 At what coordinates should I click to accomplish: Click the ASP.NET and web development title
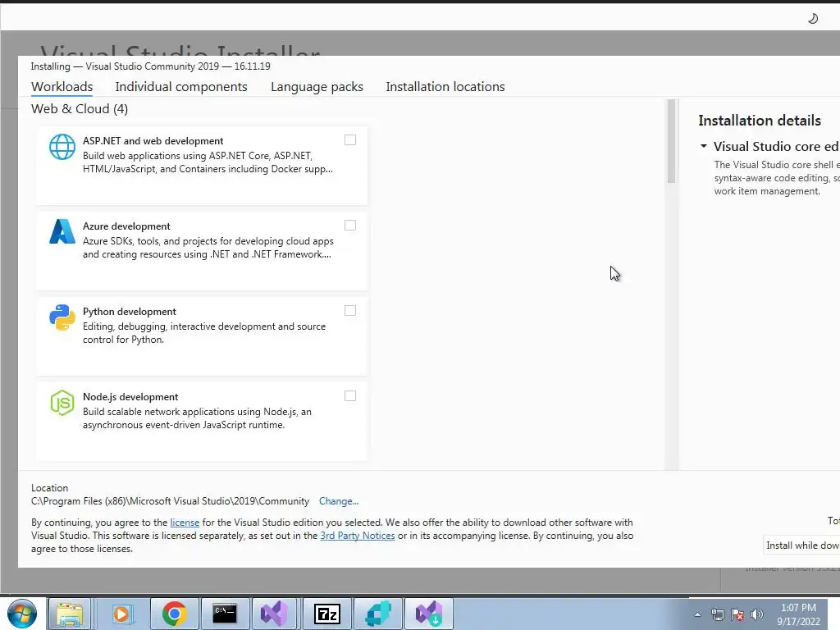[153, 141]
